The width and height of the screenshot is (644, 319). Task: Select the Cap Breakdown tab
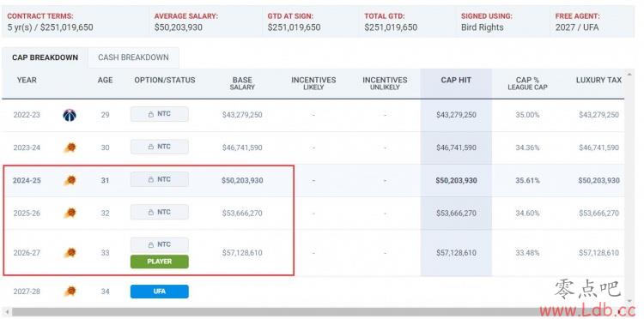[45, 57]
